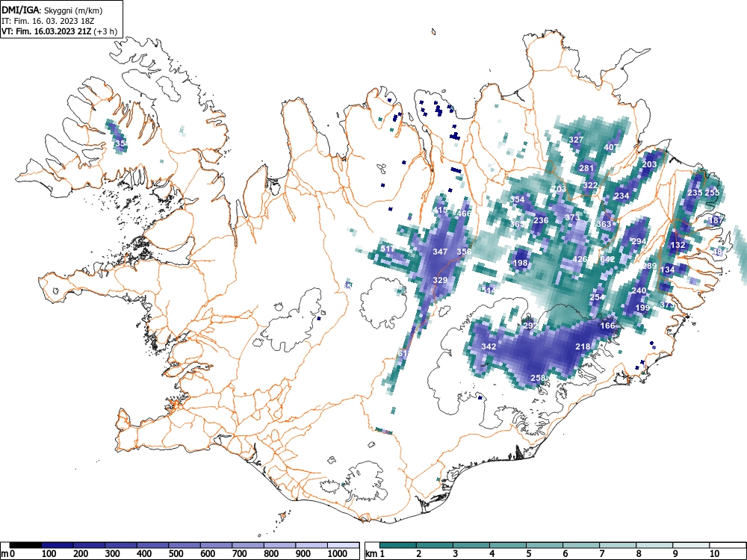Screen dimensions: 747x560
Task: Select the 258 value on the glacier's south edge
Action: point(537,378)
